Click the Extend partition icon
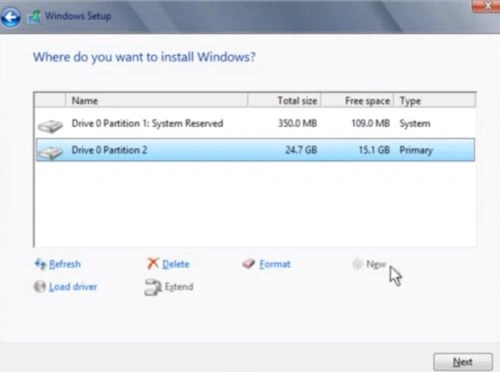This screenshot has width=500, height=372. [x=153, y=287]
